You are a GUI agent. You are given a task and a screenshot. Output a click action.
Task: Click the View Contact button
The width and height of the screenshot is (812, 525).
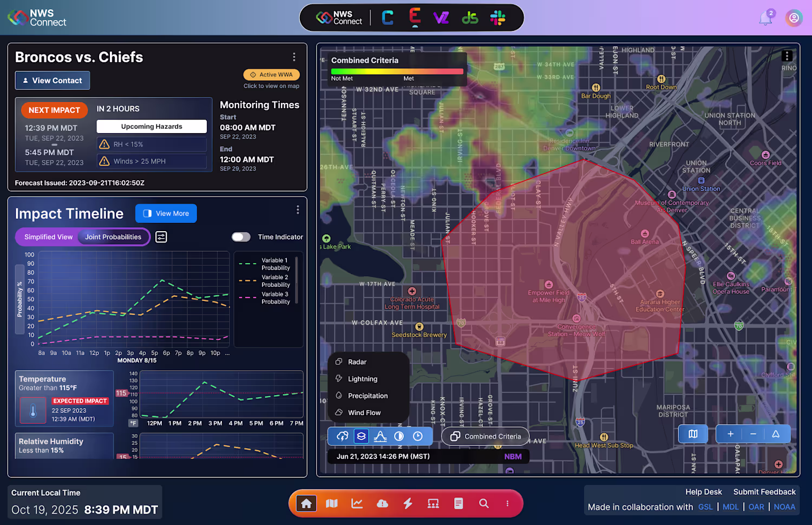(53, 81)
